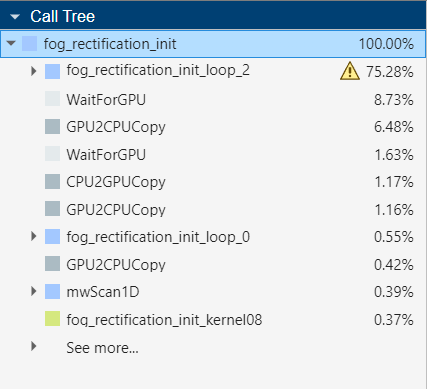427x389 pixels.
Task: Collapse the fog_rectification_init root node arrow
Action: [11, 43]
